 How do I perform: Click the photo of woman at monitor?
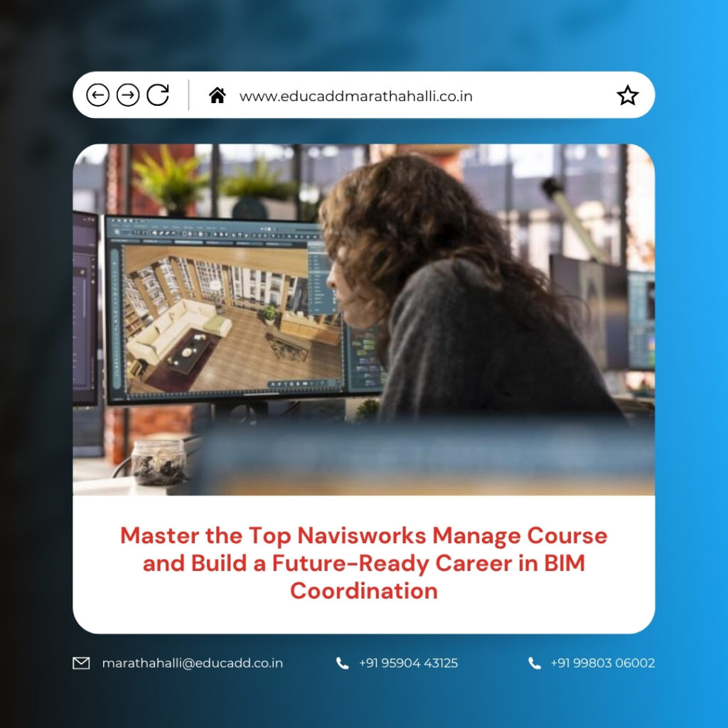pos(364,319)
